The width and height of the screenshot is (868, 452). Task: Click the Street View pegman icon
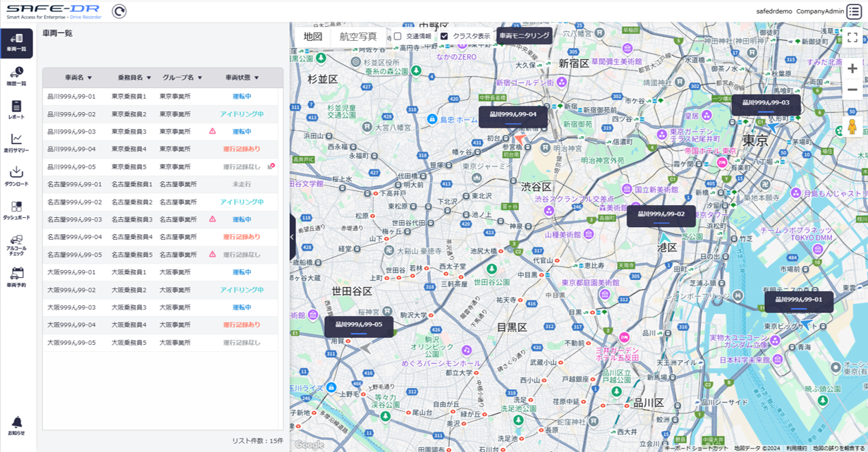(x=852, y=128)
